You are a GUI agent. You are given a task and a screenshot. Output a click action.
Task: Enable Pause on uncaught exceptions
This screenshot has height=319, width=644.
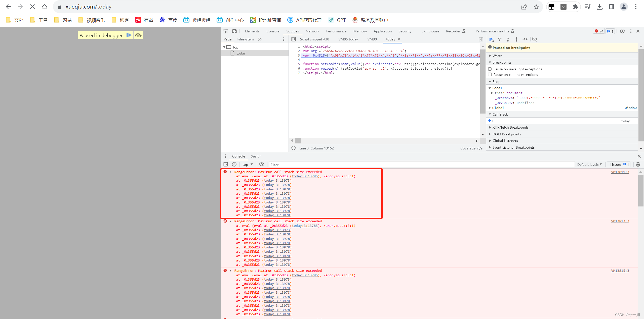pyautogui.click(x=490, y=69)
